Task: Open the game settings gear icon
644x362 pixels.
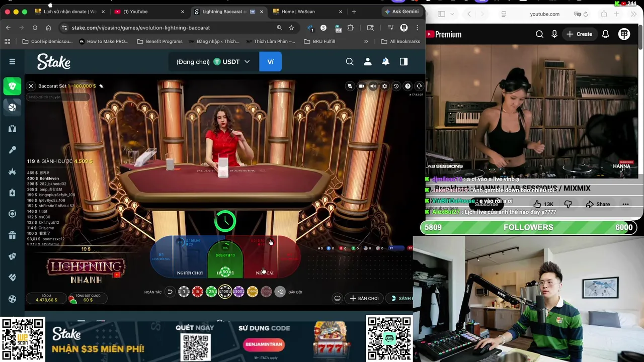Action: click(384, 86)
